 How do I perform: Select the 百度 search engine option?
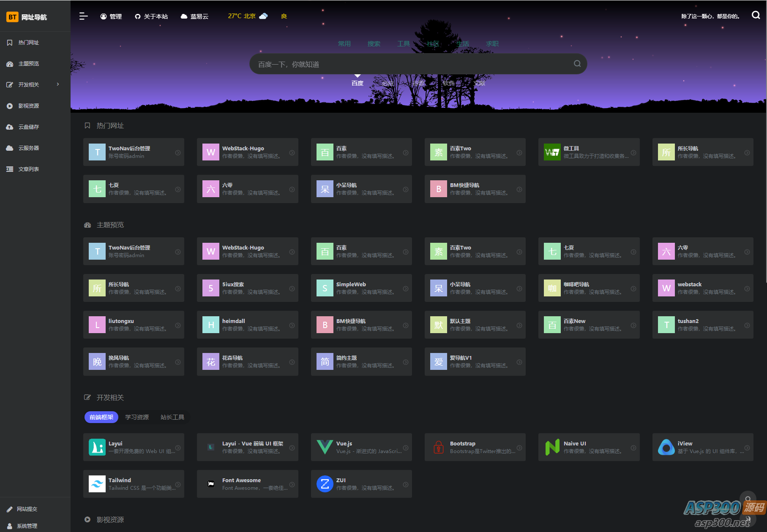point(358,83)
